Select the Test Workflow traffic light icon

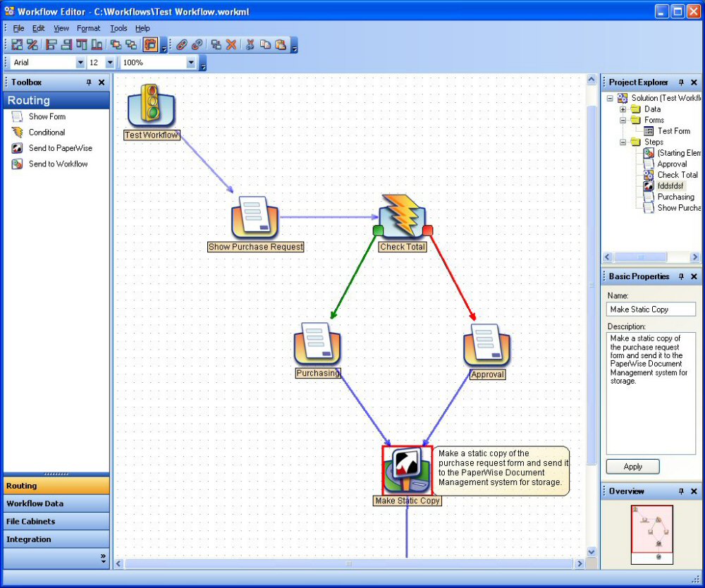[x=150, y=106]
